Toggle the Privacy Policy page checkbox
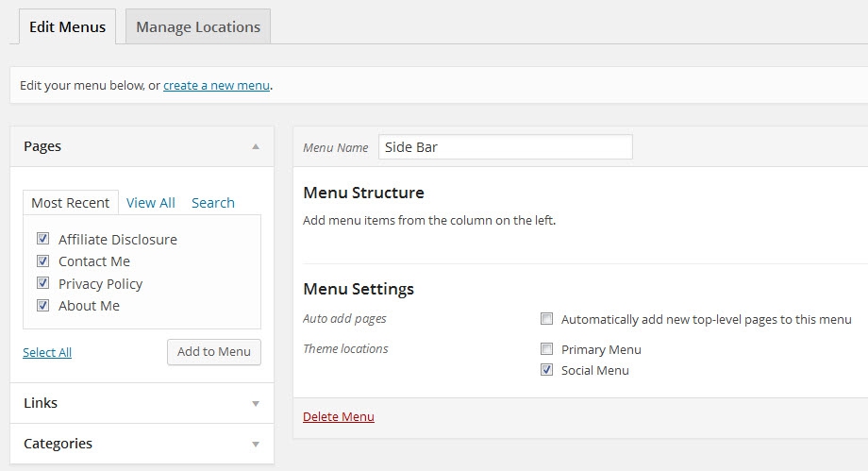The height and width of the screenshot is (471, 868). [42, 283]
